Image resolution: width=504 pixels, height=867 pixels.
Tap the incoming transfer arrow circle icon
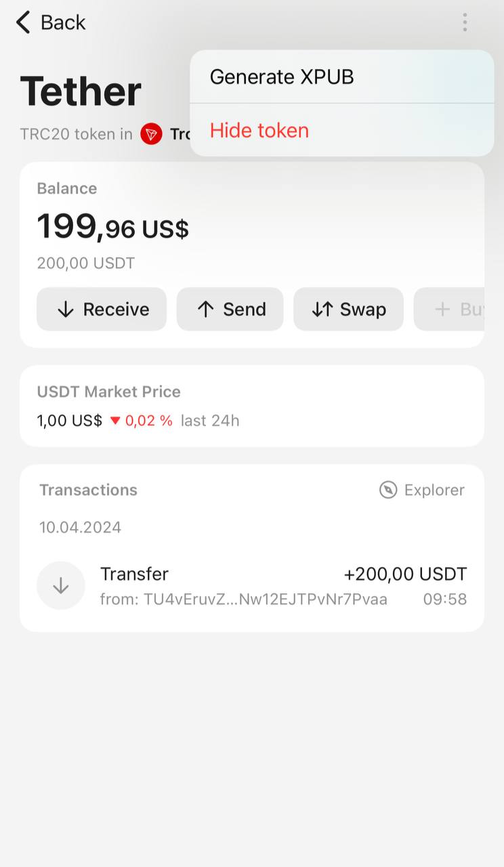point(61,586)
